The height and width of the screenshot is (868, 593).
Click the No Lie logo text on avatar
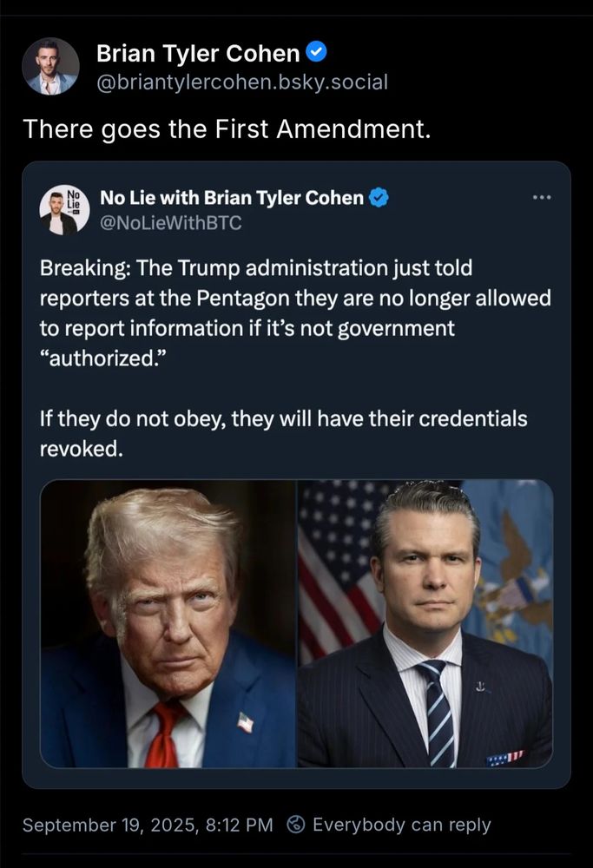tap(74, 200)
